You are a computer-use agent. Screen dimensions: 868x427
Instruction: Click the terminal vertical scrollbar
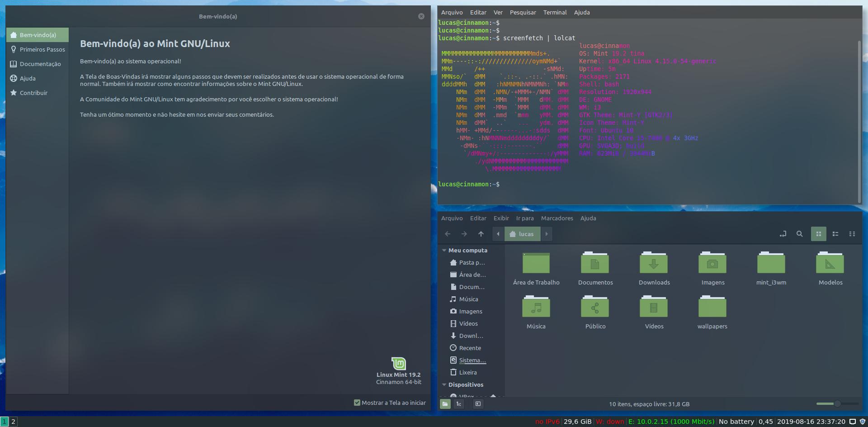(x=859, y=122)
